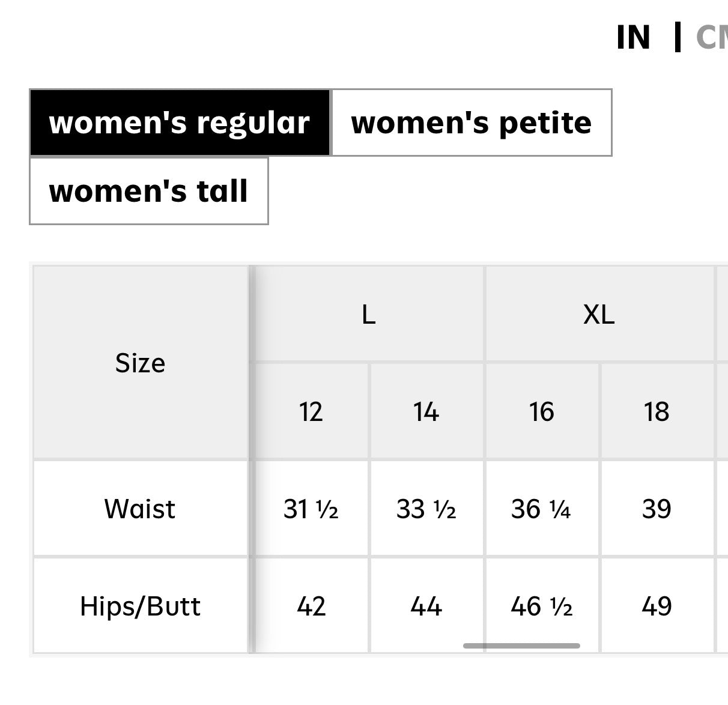
Task: Click the horizontal table scrollbar
Action: pos(521,646)
